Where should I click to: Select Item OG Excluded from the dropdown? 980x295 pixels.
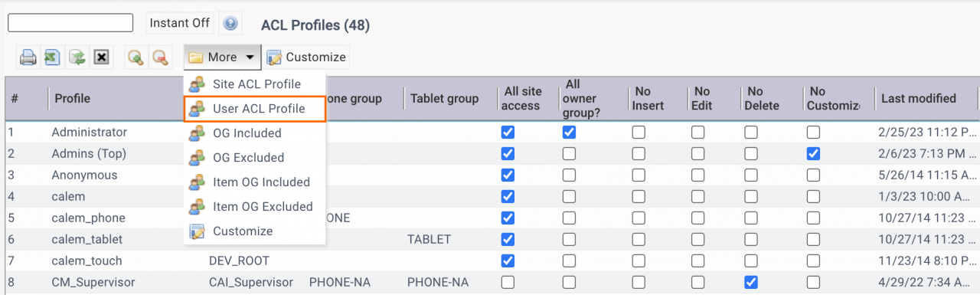[263, 207]
